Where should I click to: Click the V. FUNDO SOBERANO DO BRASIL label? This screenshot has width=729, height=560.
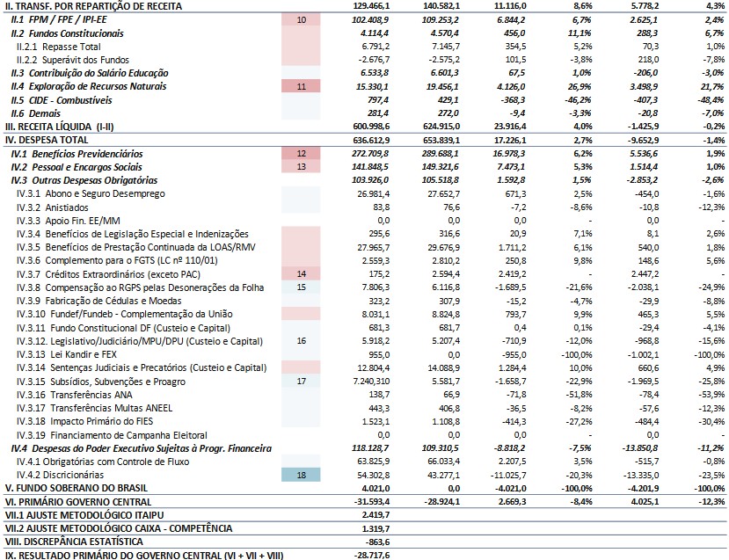pyautogui.click(x=72, y=488)
